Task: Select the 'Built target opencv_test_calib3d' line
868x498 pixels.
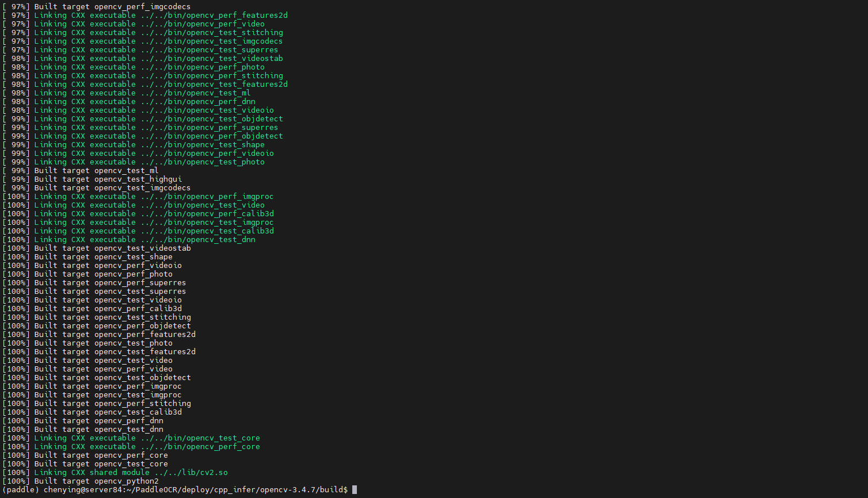Action: (92, 412)
